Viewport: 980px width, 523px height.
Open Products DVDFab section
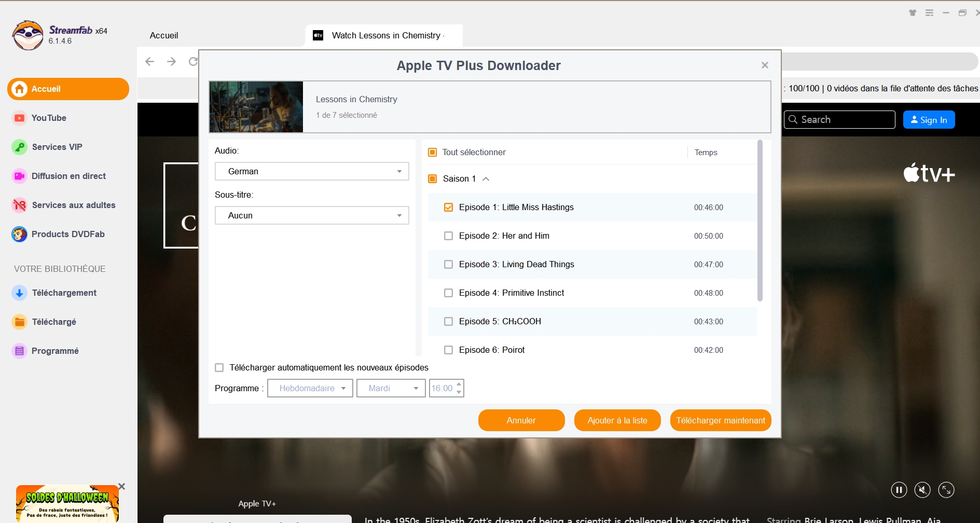click(58, 234)
